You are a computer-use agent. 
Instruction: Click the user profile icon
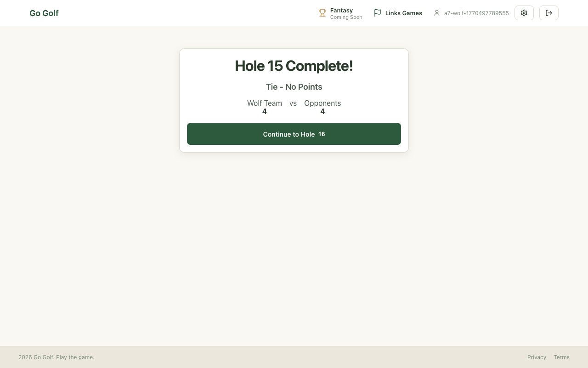pyautogui.click(x=437, y=13)
